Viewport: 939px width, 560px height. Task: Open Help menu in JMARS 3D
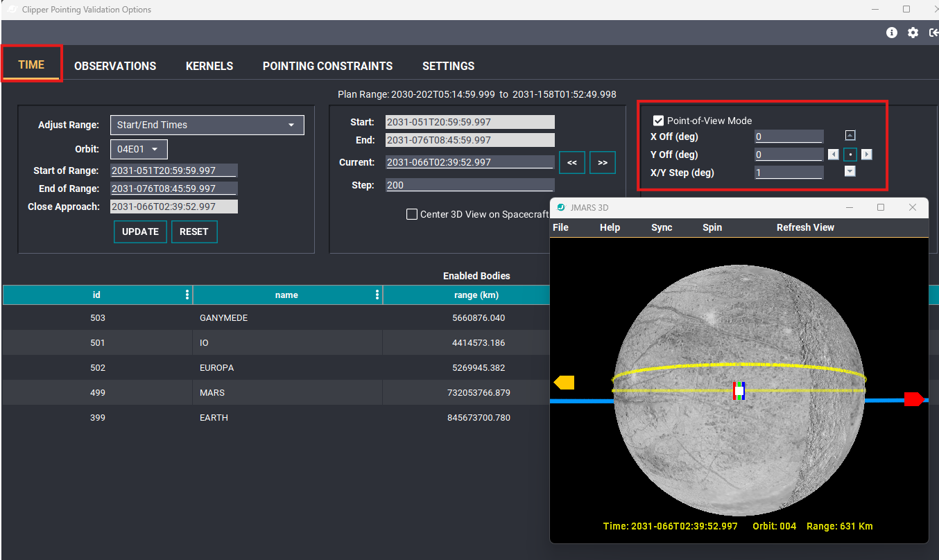(610, 227)
